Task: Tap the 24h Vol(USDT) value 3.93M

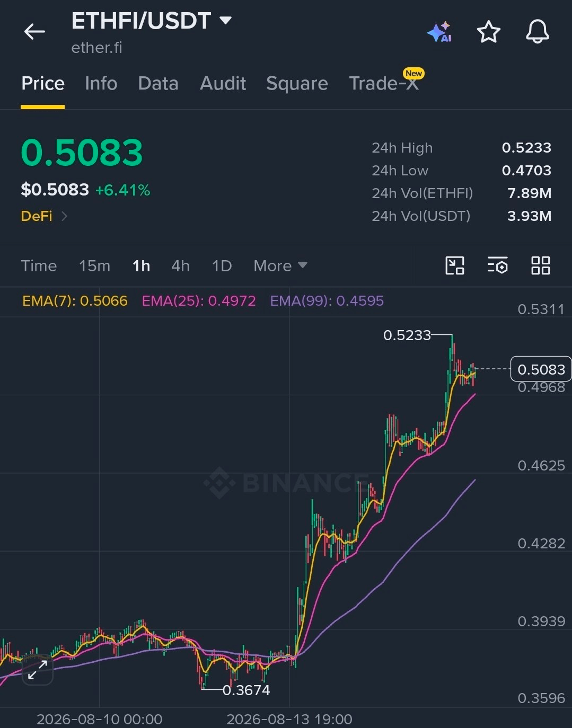Action: [x=529, y=216]
